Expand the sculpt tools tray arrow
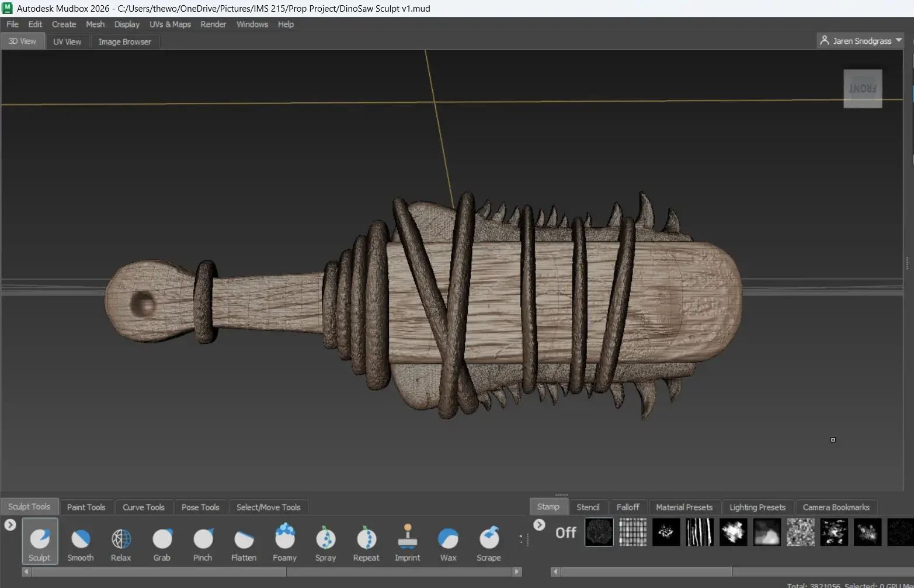The height and width of the screenshot is (588, 914). click(10, 524)
